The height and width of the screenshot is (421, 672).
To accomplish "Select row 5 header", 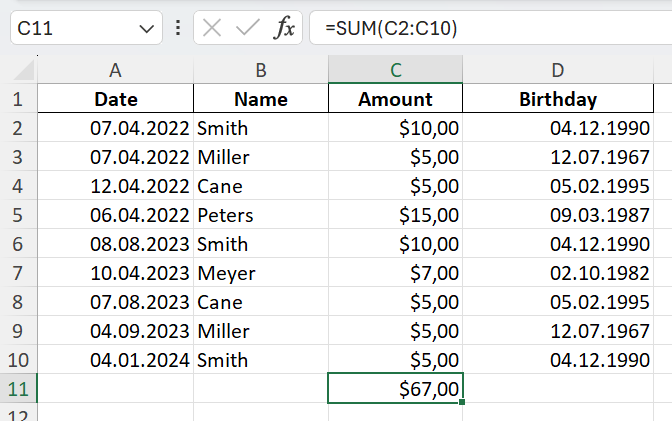I will [x=18, y=215].
